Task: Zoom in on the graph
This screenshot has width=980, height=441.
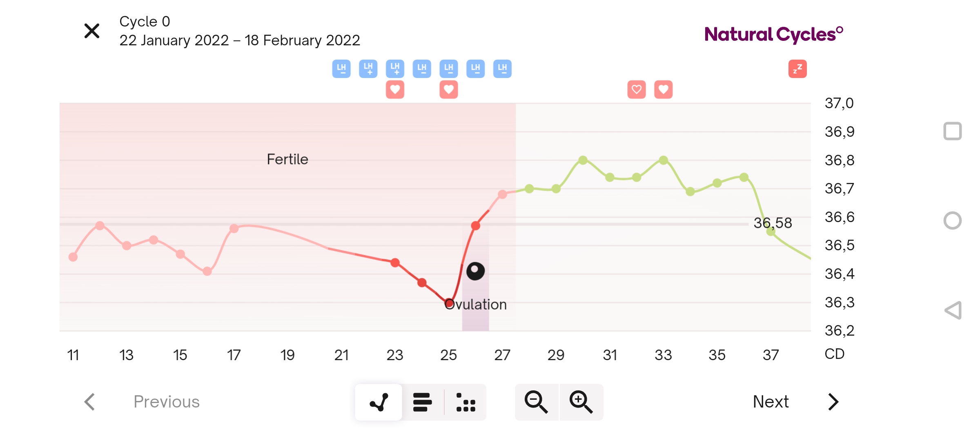Action: coord(581,402)
